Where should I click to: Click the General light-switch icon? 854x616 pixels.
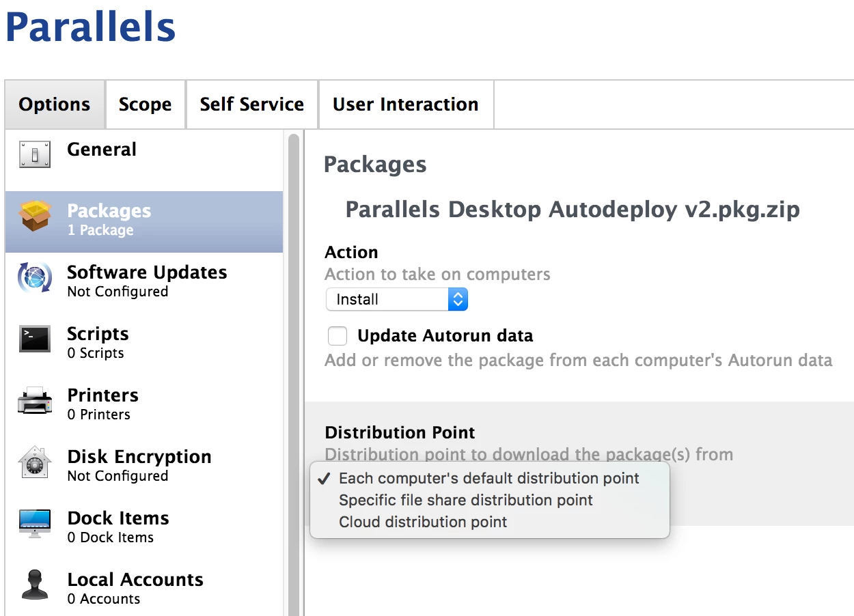pos(34,154)
